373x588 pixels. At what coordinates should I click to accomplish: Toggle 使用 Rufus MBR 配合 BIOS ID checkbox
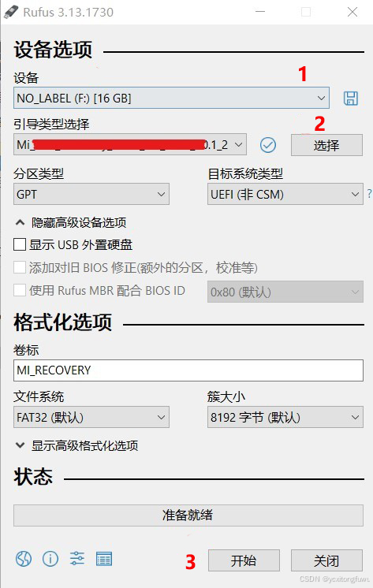click(20, 290)
